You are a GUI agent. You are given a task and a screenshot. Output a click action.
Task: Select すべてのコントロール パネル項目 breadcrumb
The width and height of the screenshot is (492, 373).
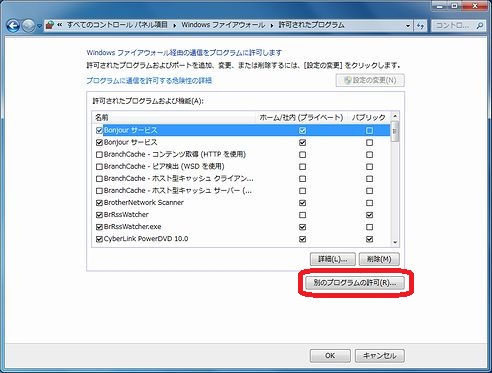(x=117, y=25)
